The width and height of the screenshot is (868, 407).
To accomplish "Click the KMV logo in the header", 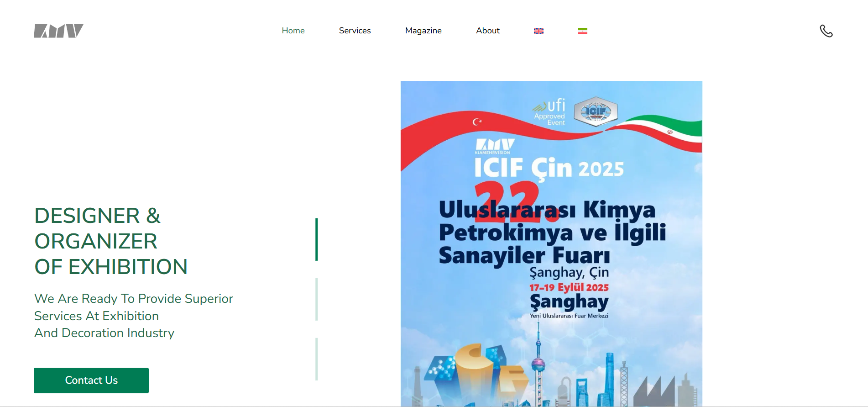I will click(58, 31).
